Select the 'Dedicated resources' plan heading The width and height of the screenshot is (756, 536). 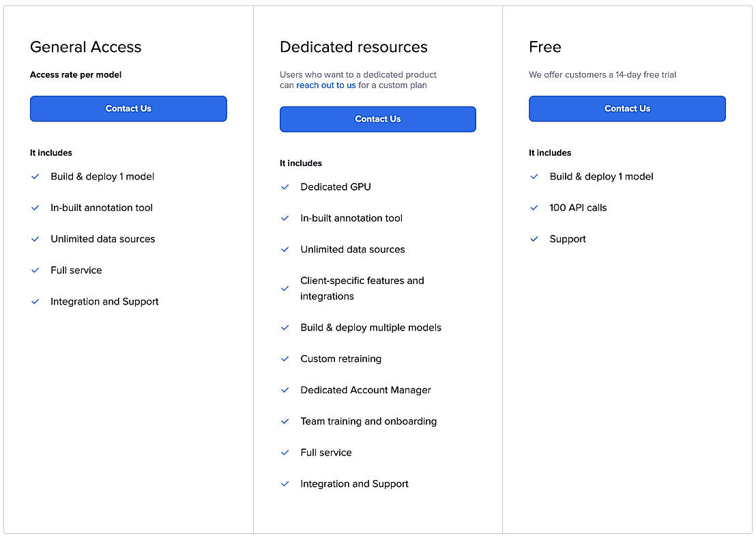coord(353,47)
